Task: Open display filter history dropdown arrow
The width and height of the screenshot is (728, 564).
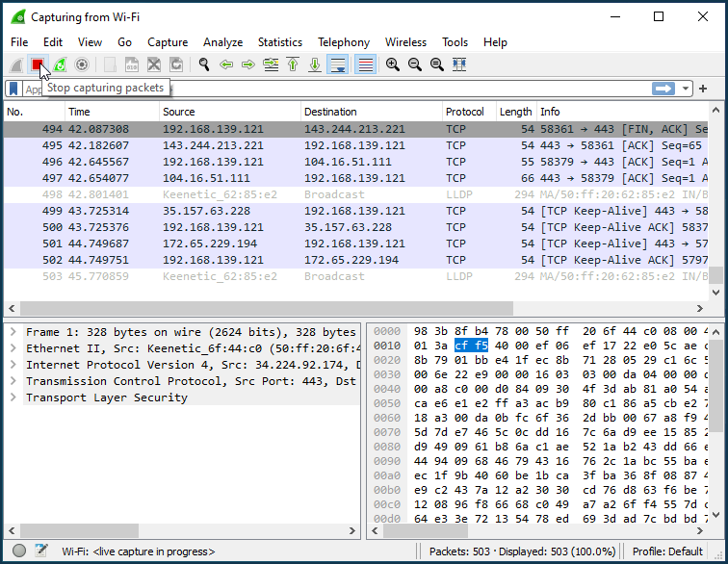Action: point(685,89)
